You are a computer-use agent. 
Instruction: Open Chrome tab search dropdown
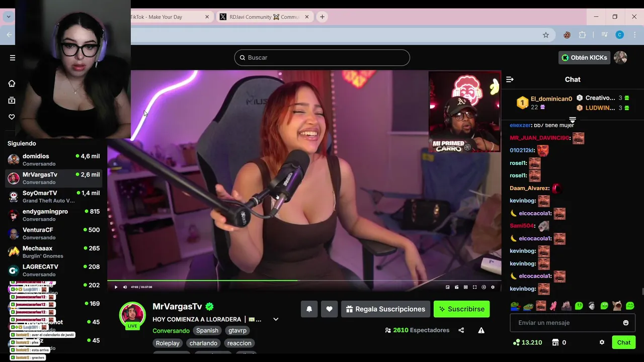[x=9, y=17]
